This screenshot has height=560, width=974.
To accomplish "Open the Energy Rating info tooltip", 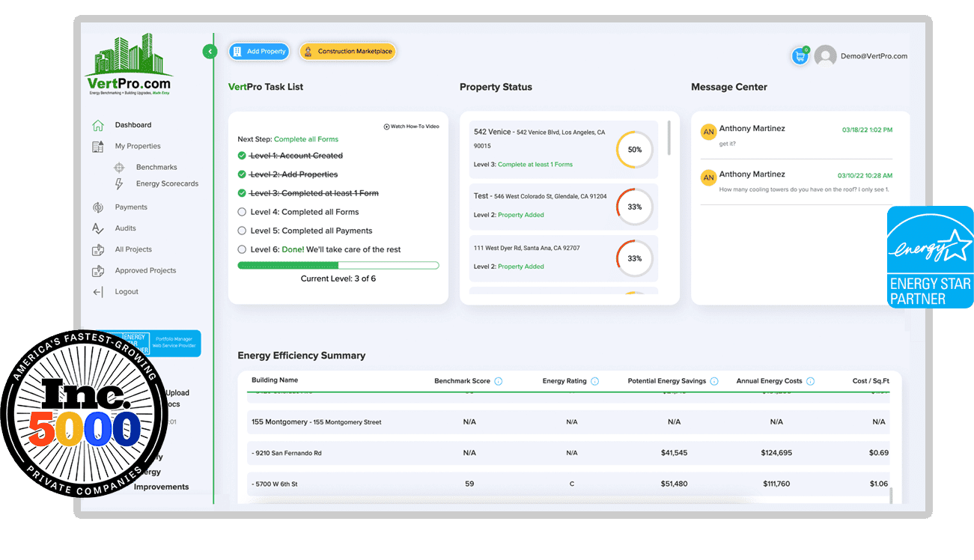I will point(596,380).
